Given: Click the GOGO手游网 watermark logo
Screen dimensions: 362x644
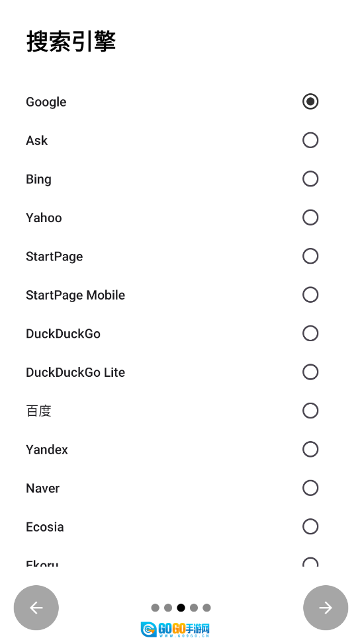Looking at the screenshot, I should [175, 629].
